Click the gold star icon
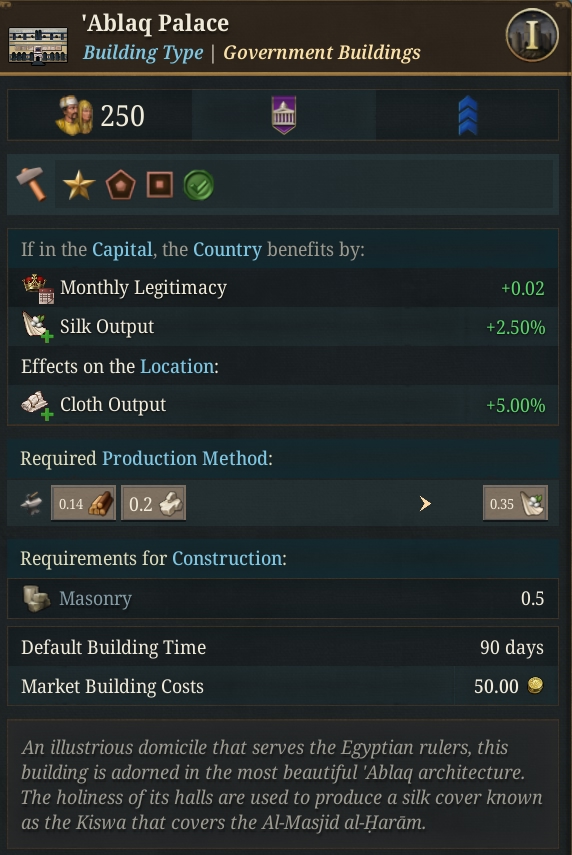The width and height of the screenshot is (572, 855). (79, 185)
